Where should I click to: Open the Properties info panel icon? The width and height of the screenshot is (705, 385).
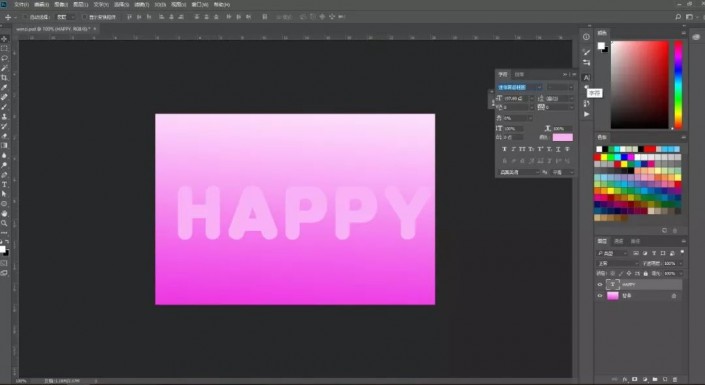pyautogui.click(x=586, y=37)
